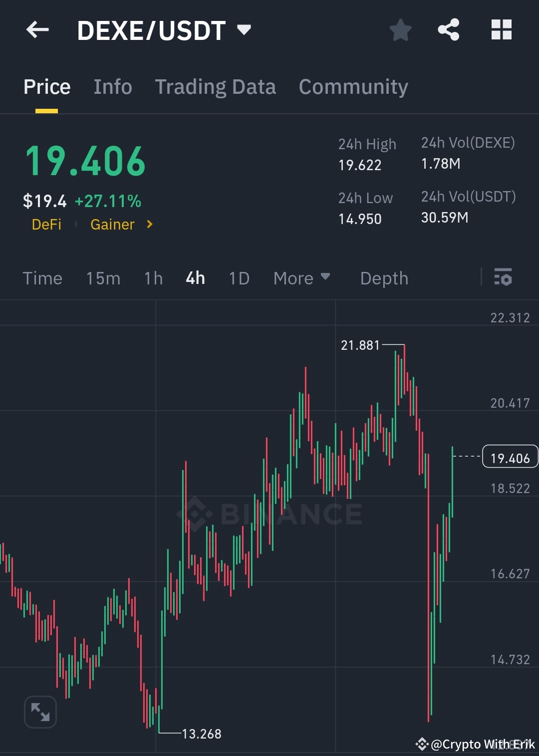Open the share options icon
The height and width of the screenshot is (756, 539).
(x=449, y=30)
